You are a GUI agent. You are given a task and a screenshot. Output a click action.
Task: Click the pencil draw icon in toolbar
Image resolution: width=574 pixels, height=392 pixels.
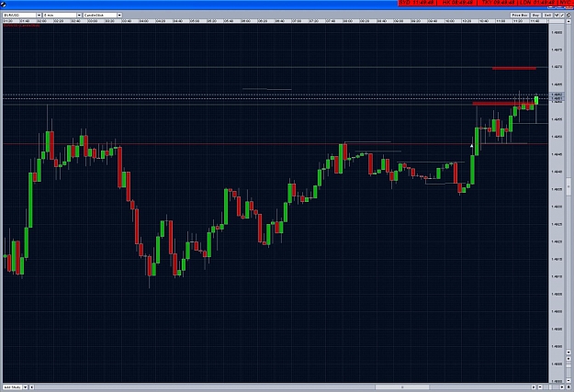pos(562,15)
